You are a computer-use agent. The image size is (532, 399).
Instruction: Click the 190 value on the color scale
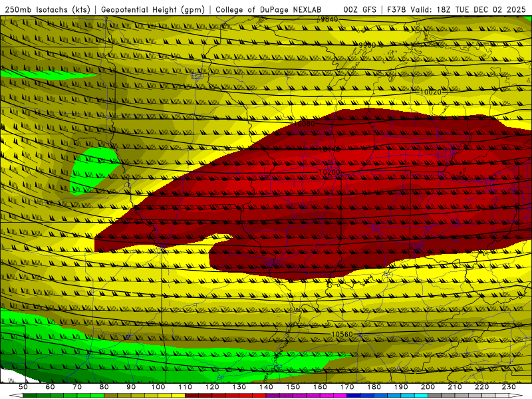point(401,387)
